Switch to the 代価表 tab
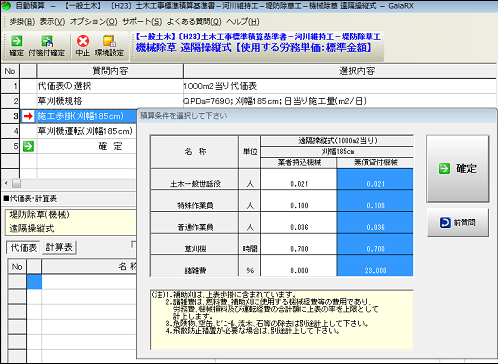 [23, 248]
